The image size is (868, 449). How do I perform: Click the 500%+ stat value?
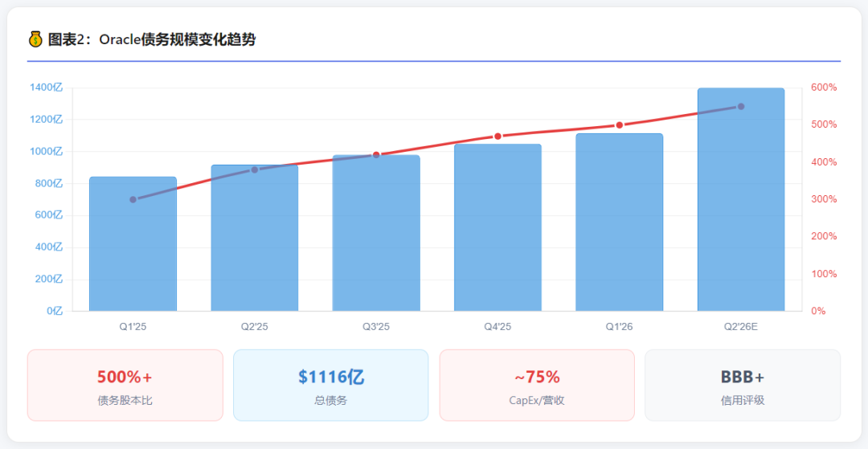pos(125,378)
